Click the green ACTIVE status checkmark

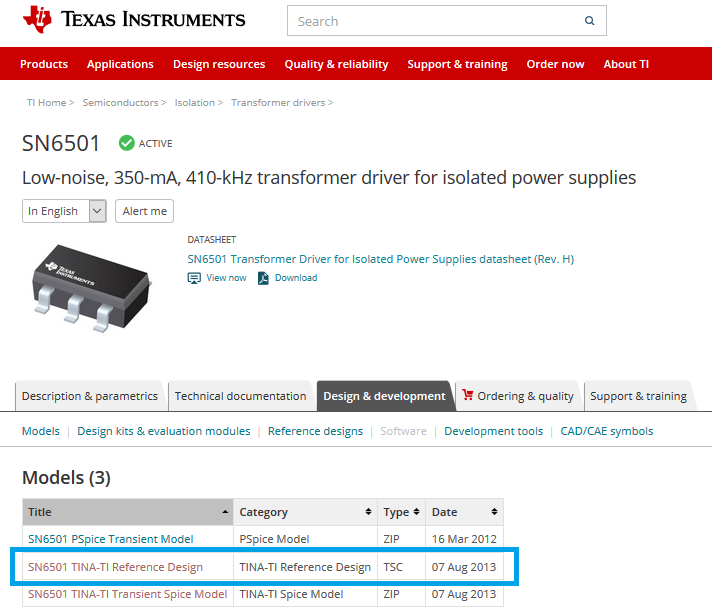click(x=127, y=143)
